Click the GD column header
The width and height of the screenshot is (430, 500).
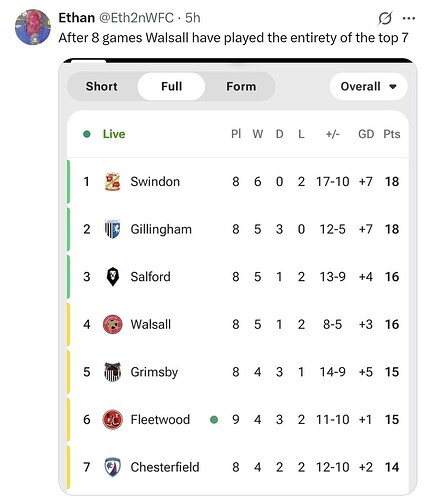[x=366, y=134]
